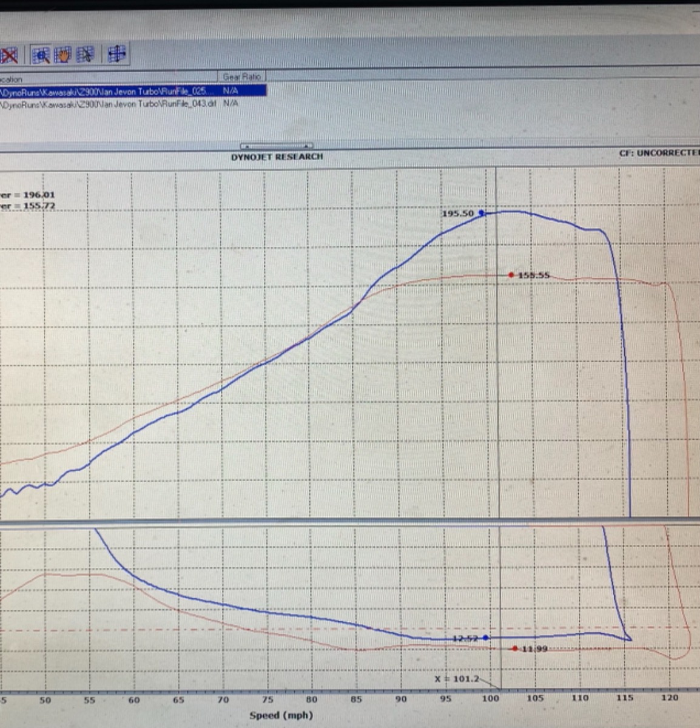Click the red 11.99 air-fuel marker

[515, 649]
